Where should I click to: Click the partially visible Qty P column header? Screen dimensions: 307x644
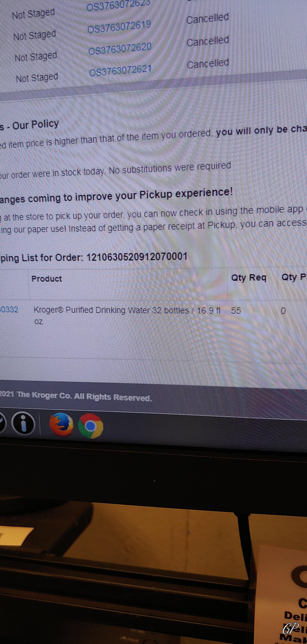(294, 277)
